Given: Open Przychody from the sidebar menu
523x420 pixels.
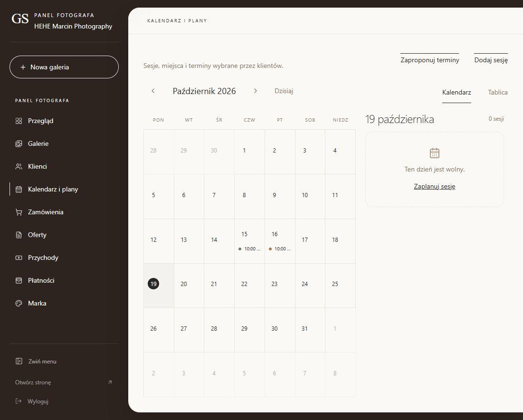Looking at the screenshot, I should [x=64, y=258].
